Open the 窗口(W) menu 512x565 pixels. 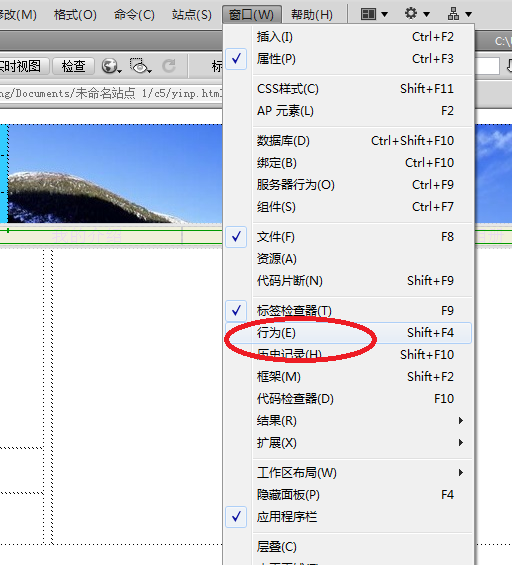point(251,14)
